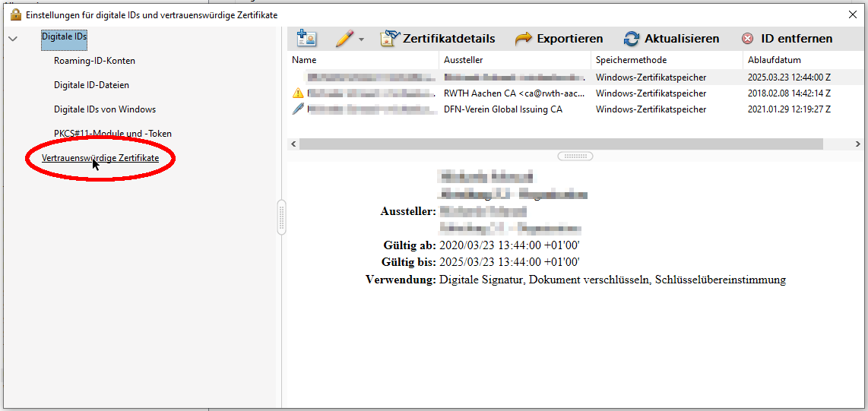Select Roaming-ID-Konten in the tree

coord(94,61)
